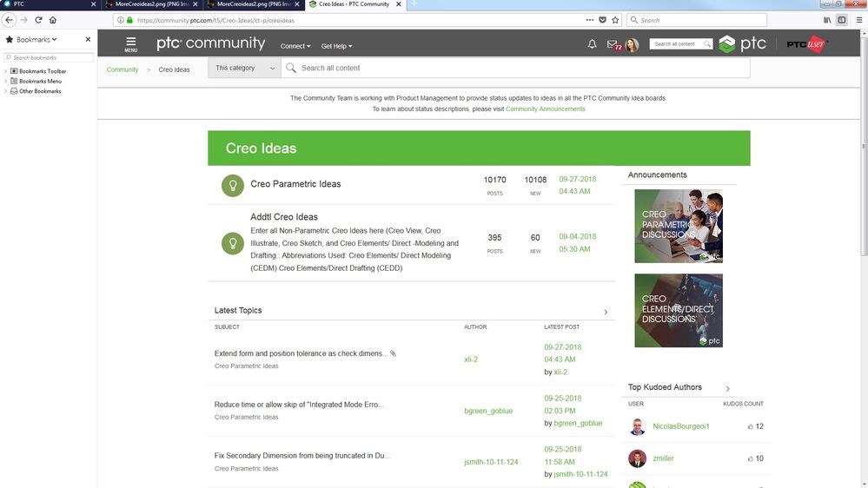
Task: Click the green padlock security icon
Action: 129,20
